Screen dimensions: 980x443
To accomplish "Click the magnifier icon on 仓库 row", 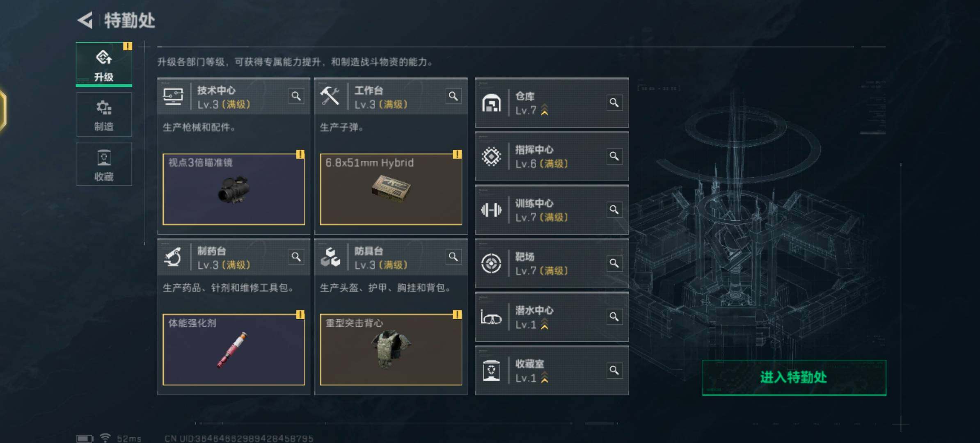I will [614, 103].
